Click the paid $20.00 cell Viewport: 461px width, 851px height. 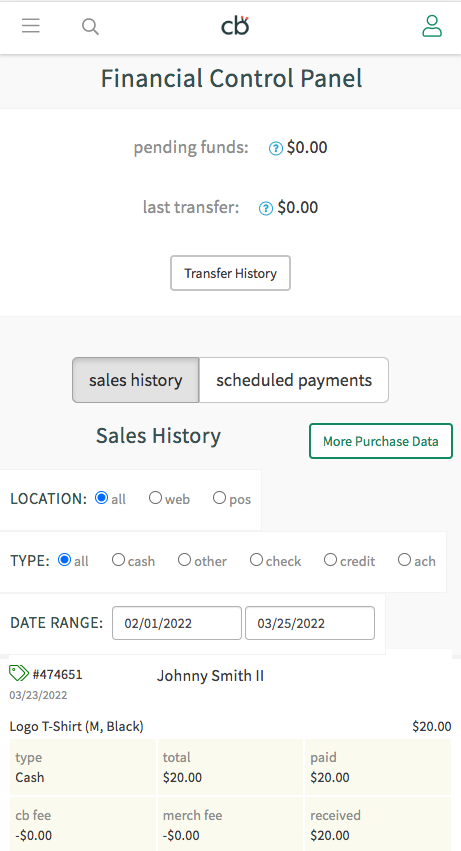[378, 767]
